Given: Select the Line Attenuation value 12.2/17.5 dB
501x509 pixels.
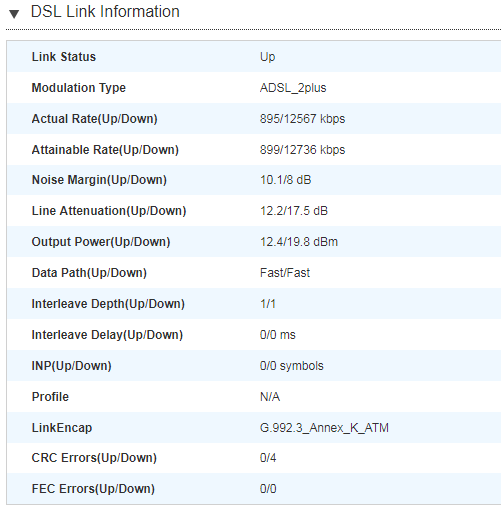Looking at the screenshot, I should (x=294, y=211).
